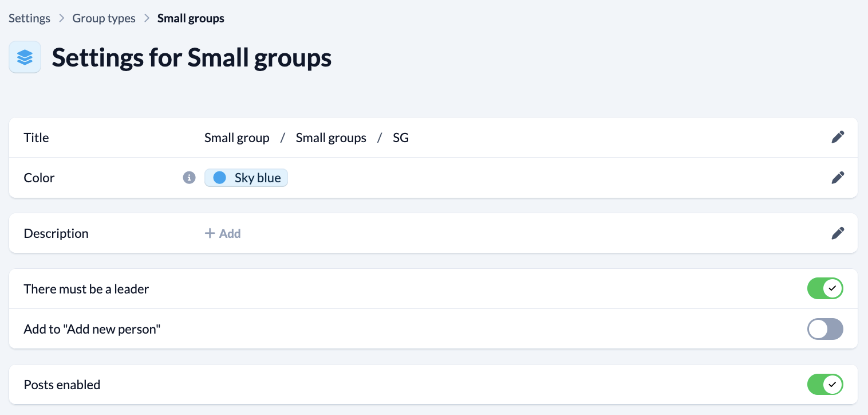Go to Settings breadcrumb
Viewport: 868px width, 415px height.
pyautogui.click(x=30, y=18)
